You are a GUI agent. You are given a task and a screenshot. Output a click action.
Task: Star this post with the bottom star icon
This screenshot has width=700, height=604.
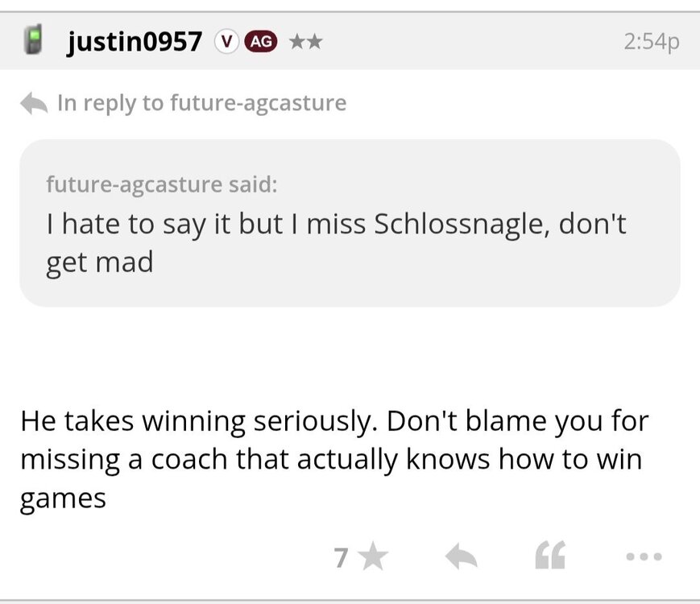coord(373,555)
